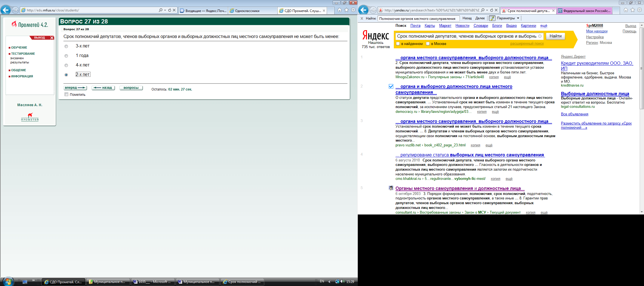Open the search magnifier in the left address bar
The image size is (644, 286).
click(160, 10)
